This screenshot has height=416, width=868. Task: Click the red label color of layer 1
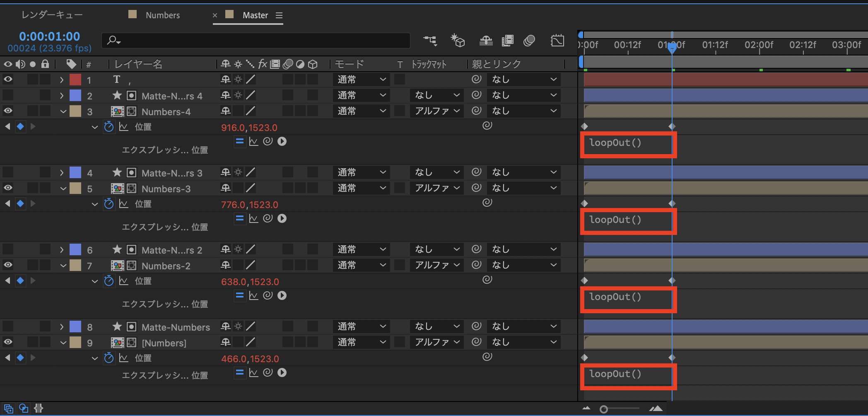click(x=75, y=79)
